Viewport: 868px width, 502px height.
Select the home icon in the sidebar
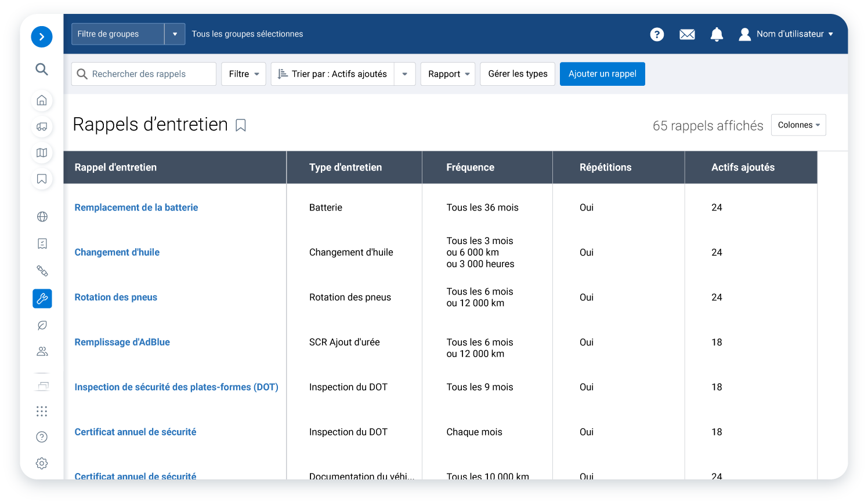(41, 100)
